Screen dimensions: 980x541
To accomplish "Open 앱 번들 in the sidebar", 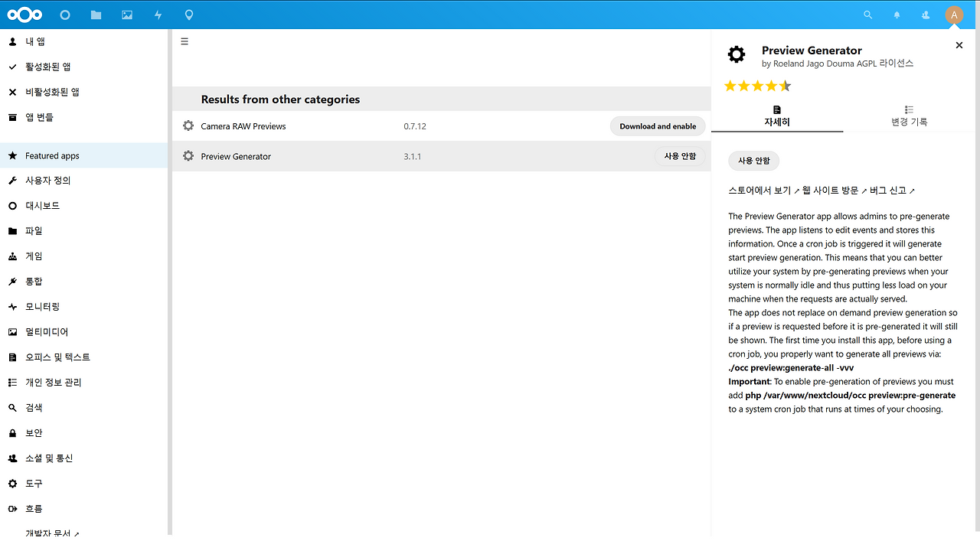I will [83, 117].
